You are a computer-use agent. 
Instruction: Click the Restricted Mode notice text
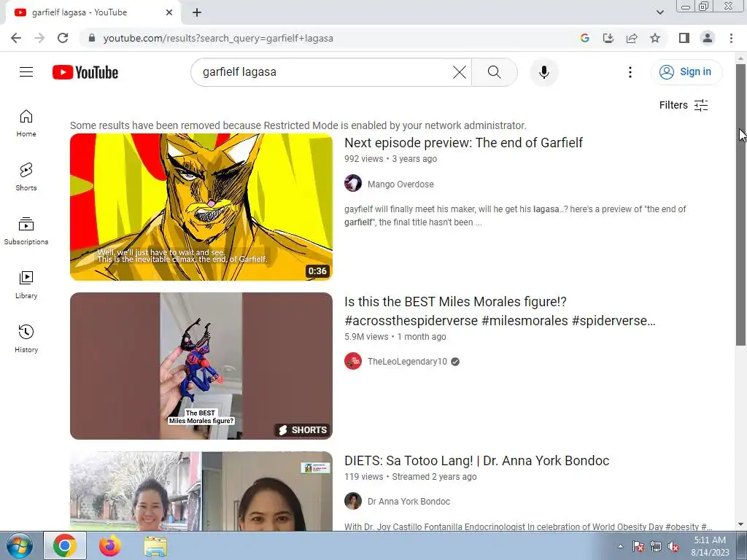click(x=298, y=125)
